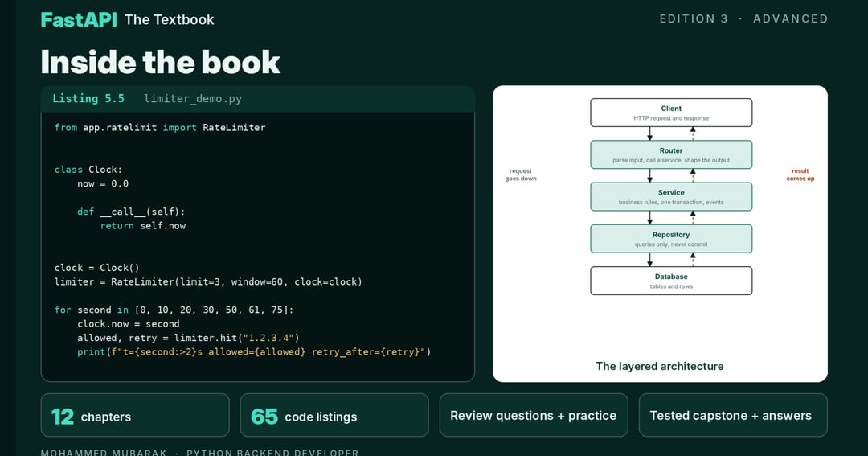Click the Router box in diagram
The width and height of the screenshot is (868, 456).
tap(671, 154)
